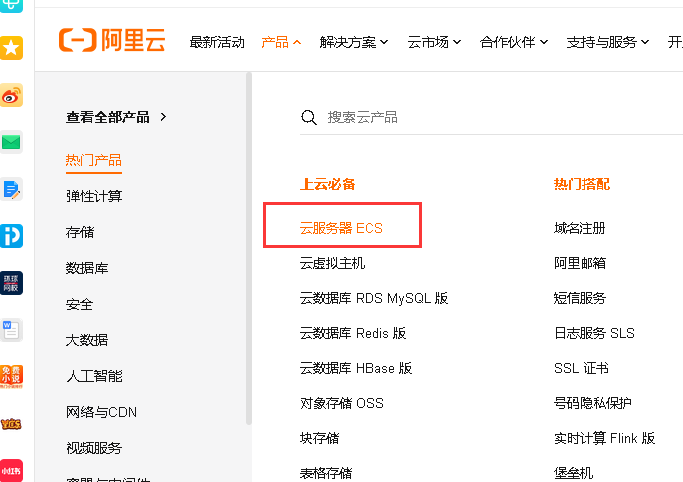Open 最新活动 in the top navigation
683x482 pixels.
tap(217, 42)
